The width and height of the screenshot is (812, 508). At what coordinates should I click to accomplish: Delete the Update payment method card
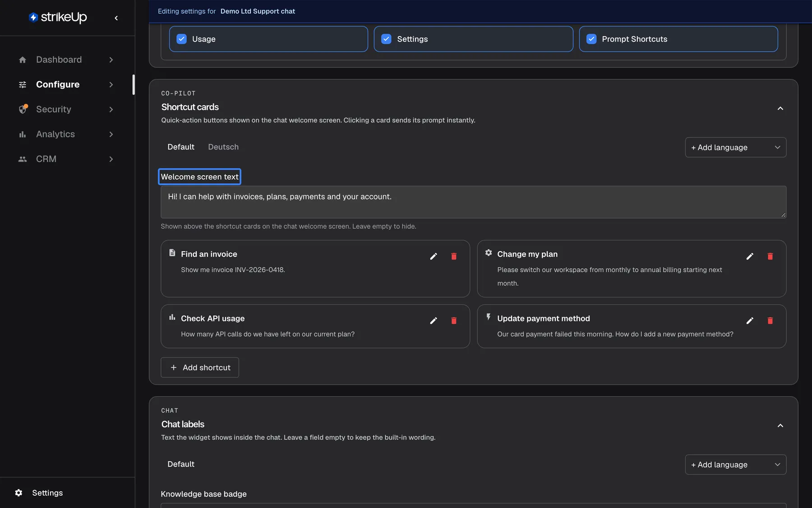(770, 321)
